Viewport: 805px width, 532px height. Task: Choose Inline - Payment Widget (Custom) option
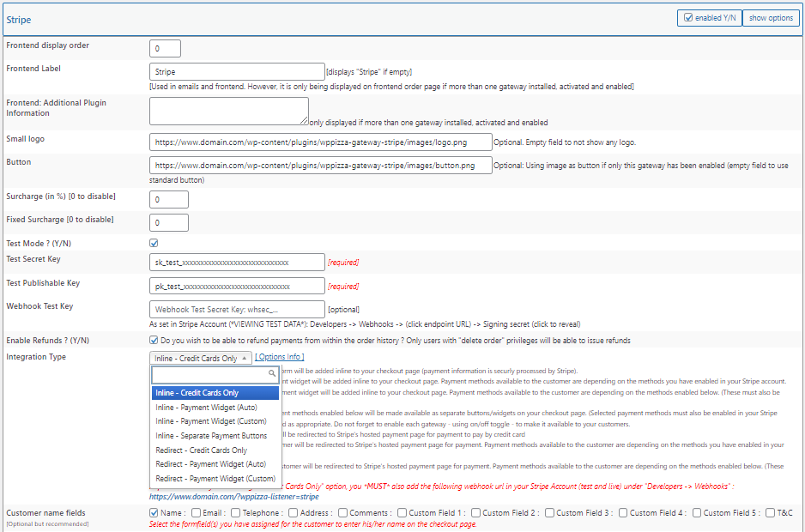coord(215,421)
